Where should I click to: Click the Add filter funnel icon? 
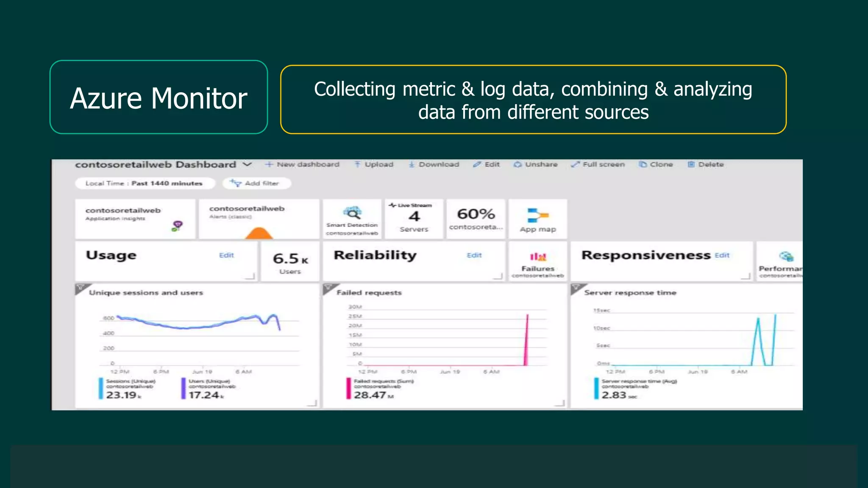(x=235, y=183)
